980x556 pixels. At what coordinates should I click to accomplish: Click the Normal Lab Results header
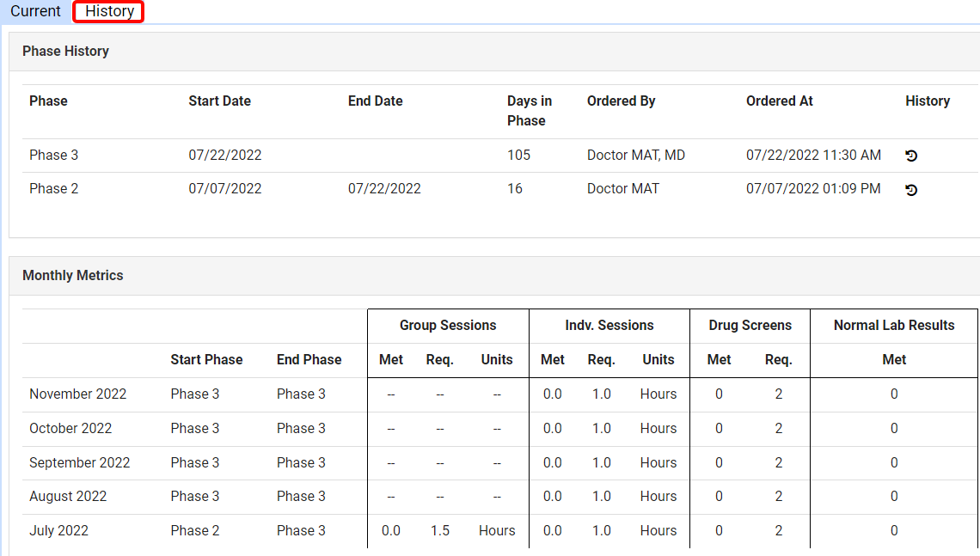coord(894,326)
